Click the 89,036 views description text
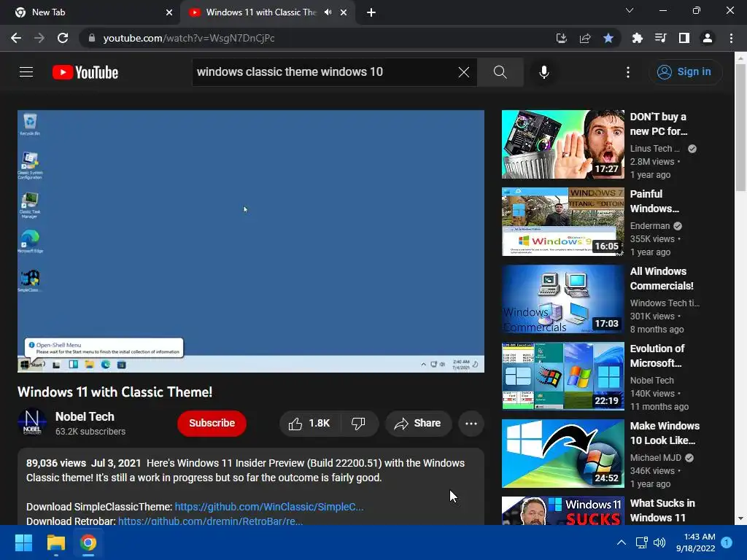Viewport: 747px width, 560px height. (x=55, y=463)
